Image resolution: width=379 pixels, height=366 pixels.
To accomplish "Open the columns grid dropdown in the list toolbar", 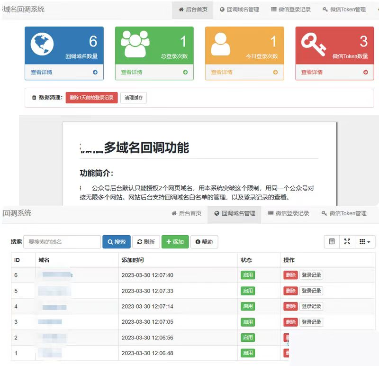I will point(365,241).
